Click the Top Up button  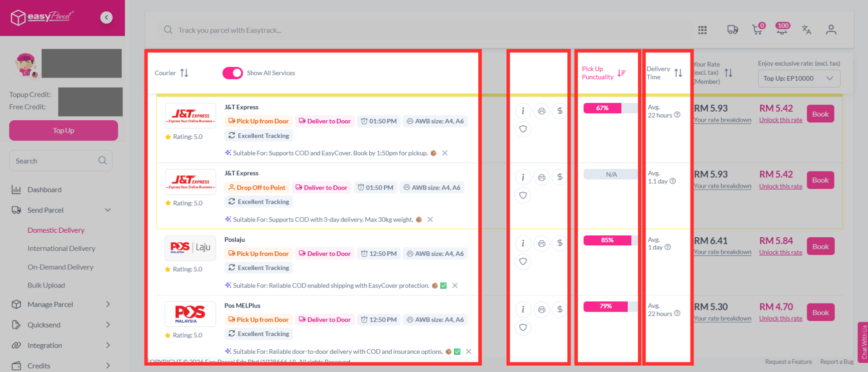click(64, 131)
